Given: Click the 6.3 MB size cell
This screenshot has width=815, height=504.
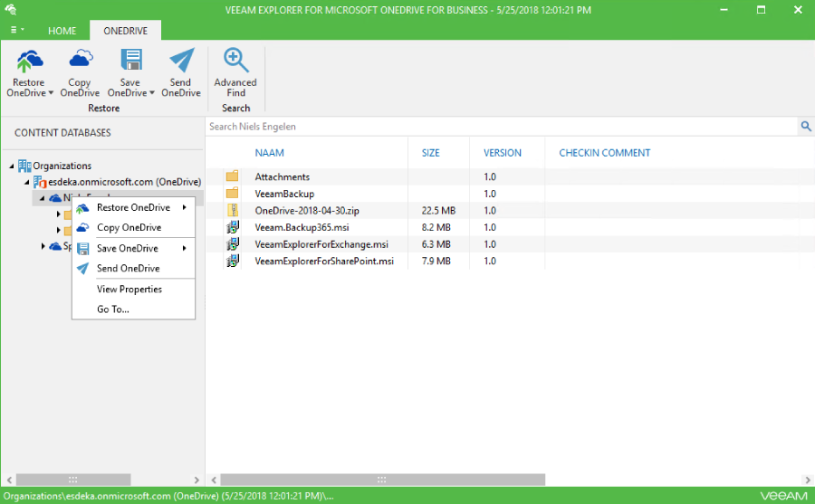Looking at the screenshot, I should (436, 244).
